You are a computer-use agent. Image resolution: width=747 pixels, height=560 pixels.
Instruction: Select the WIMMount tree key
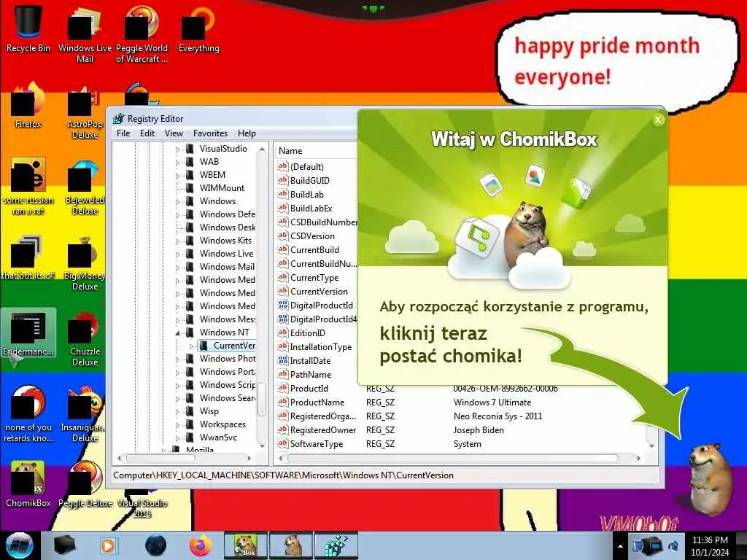(222, 187)
